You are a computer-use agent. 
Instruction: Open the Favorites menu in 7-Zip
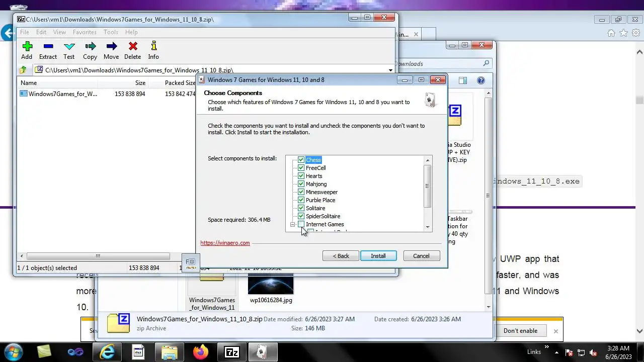pos(85,32)
